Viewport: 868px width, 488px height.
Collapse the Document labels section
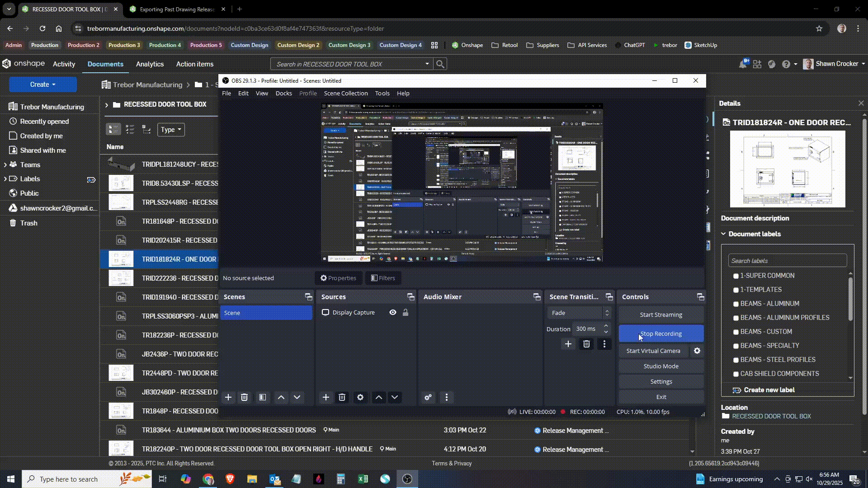723,234
